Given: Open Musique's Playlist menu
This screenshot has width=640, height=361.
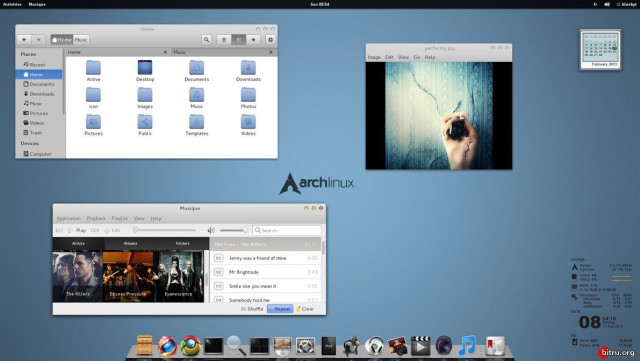Looking at the screenshot, I should [120, 218].
